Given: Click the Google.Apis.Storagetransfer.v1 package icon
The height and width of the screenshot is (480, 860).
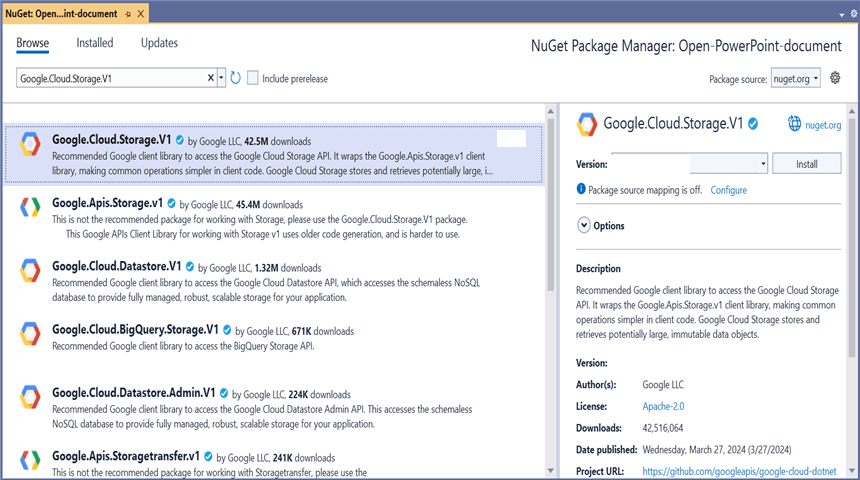Looking at the screenshot, I should pos(30,460).
